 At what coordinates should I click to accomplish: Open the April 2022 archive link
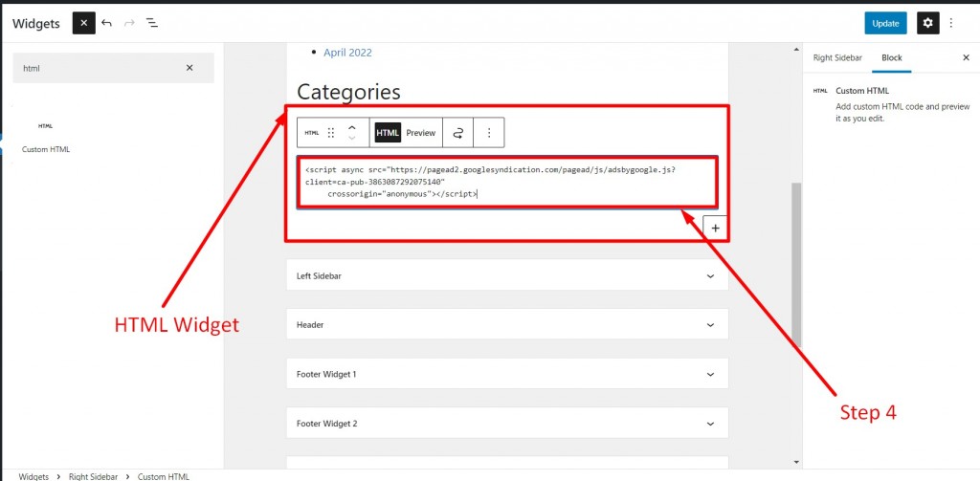347,53
